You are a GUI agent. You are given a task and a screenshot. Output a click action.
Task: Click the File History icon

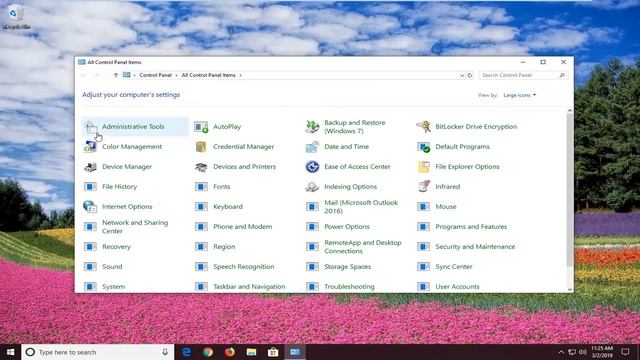pyautogui.click(x=90, y=187)
